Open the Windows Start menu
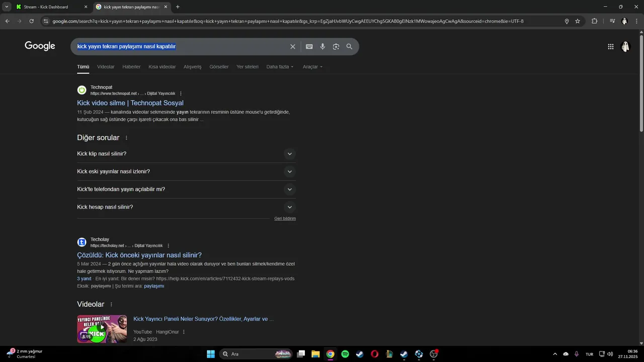The width and height of the screenshot is (644, 362). pyautogui.click(x=211, y=354)
